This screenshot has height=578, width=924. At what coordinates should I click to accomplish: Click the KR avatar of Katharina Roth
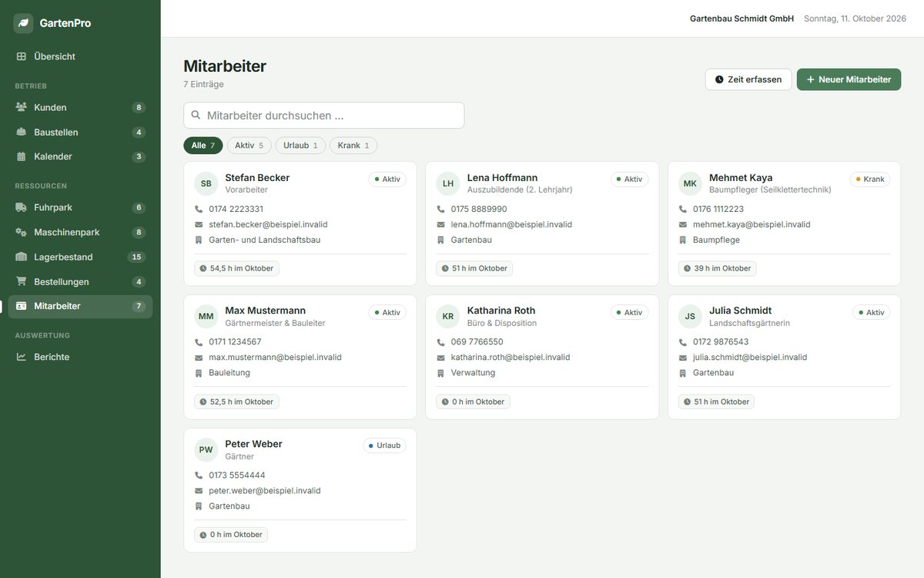[448, 317]
